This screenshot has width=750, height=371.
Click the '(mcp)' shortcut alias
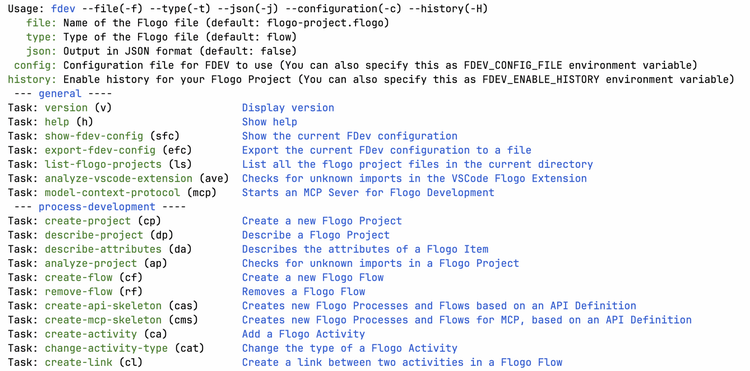click(201, 193)
